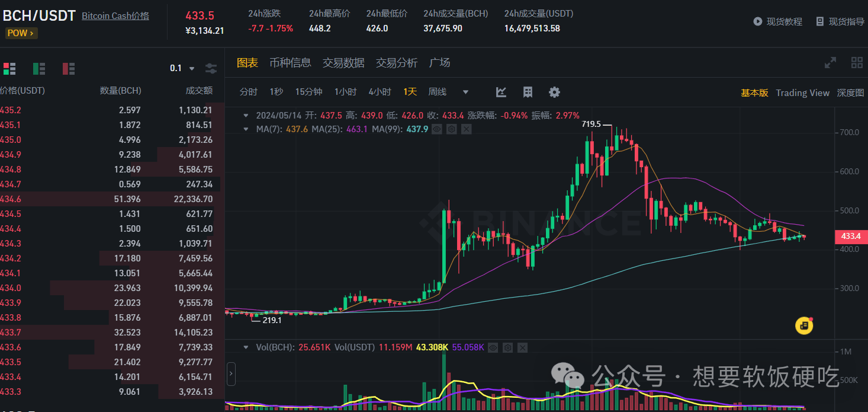Click the 成交额 column header
868x412 pixels.
click(x=199, y=91)
